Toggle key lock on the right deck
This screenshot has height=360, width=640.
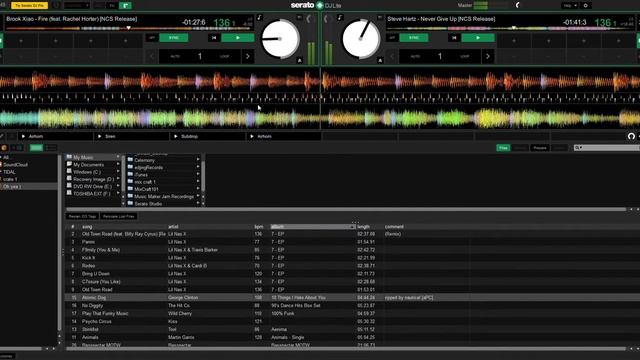point(340,18)
